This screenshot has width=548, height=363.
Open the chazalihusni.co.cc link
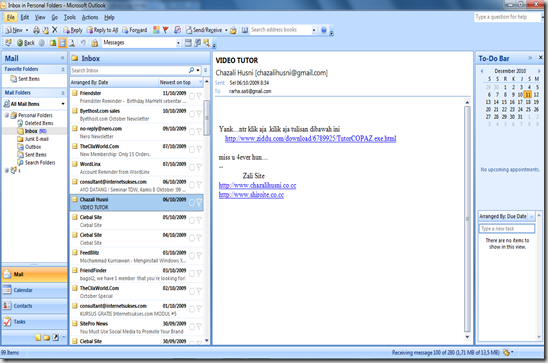257,185
